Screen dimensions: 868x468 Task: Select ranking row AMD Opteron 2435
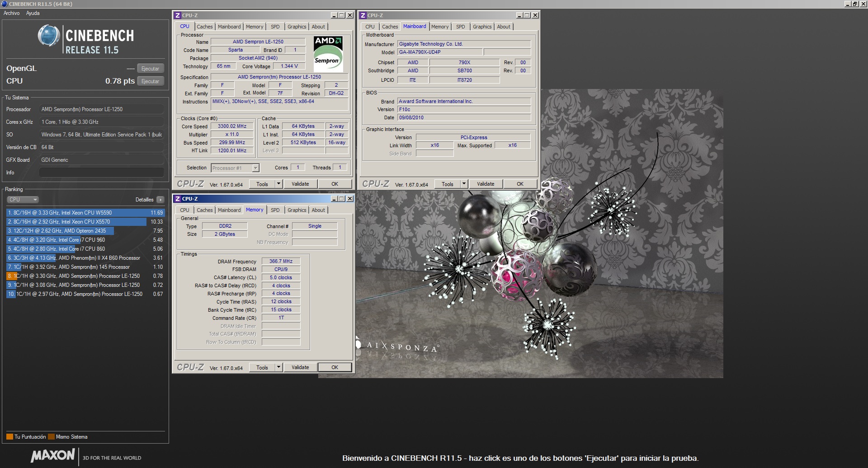tap(85, 231)
